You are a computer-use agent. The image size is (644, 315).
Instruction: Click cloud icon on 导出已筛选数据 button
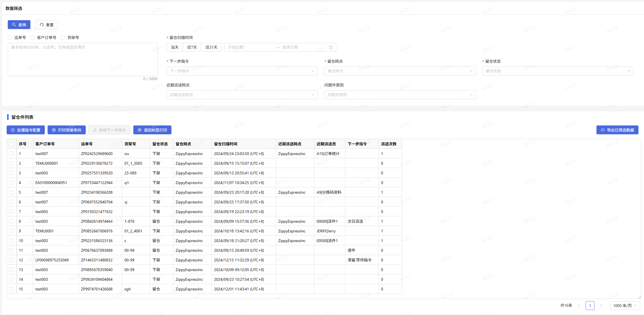pos(603,130)
